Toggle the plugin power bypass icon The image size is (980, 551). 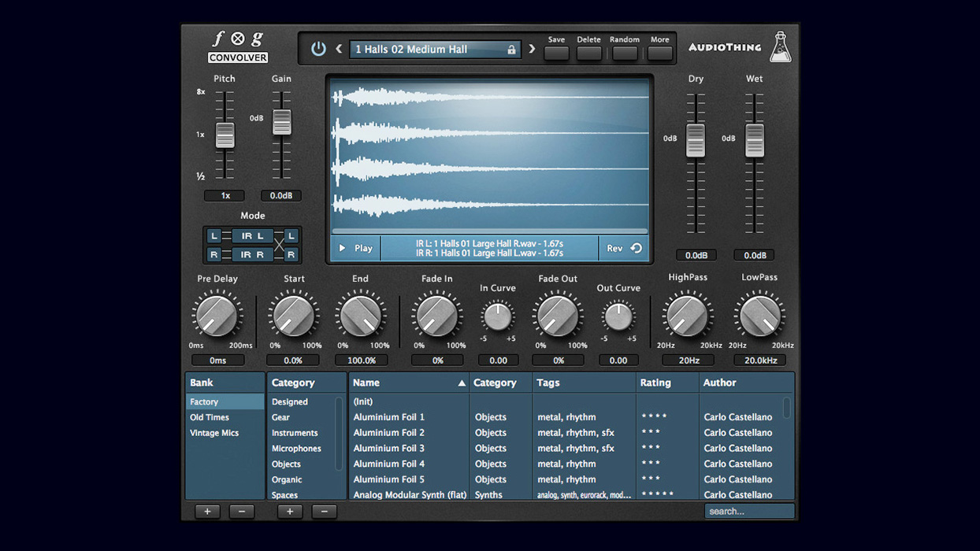click(318, 49)
